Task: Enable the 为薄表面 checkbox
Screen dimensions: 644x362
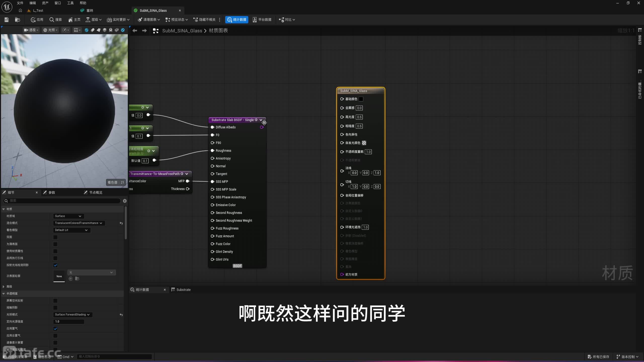Action: pos(55,244)
